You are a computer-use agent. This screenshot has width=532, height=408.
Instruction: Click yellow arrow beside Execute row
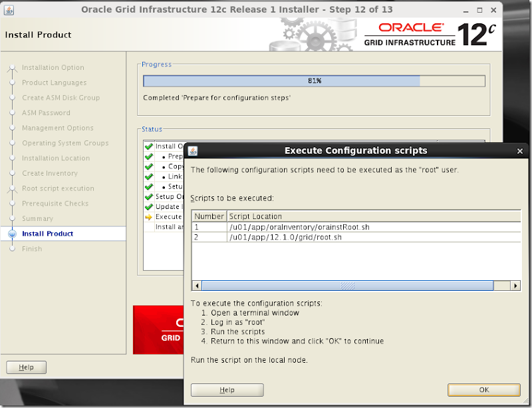(148, 217)
